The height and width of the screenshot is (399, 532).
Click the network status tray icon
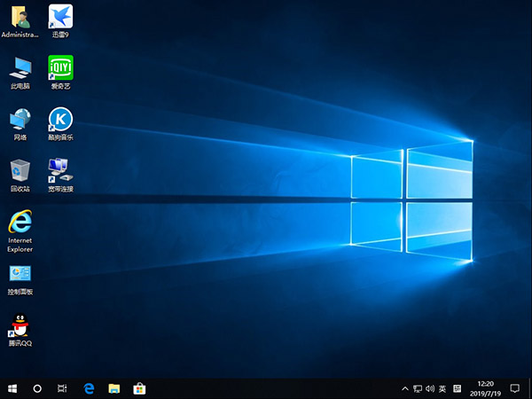(x=418, y=389)
